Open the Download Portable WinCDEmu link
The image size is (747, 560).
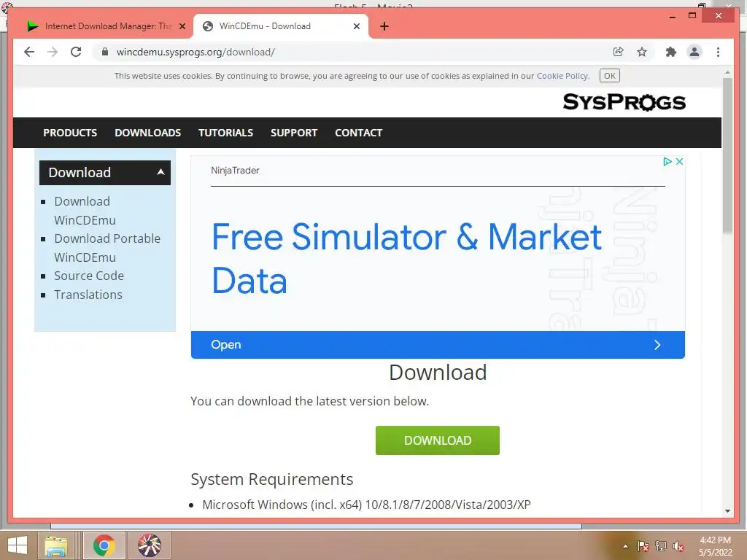pyautogui.click(x=107, y=248)
